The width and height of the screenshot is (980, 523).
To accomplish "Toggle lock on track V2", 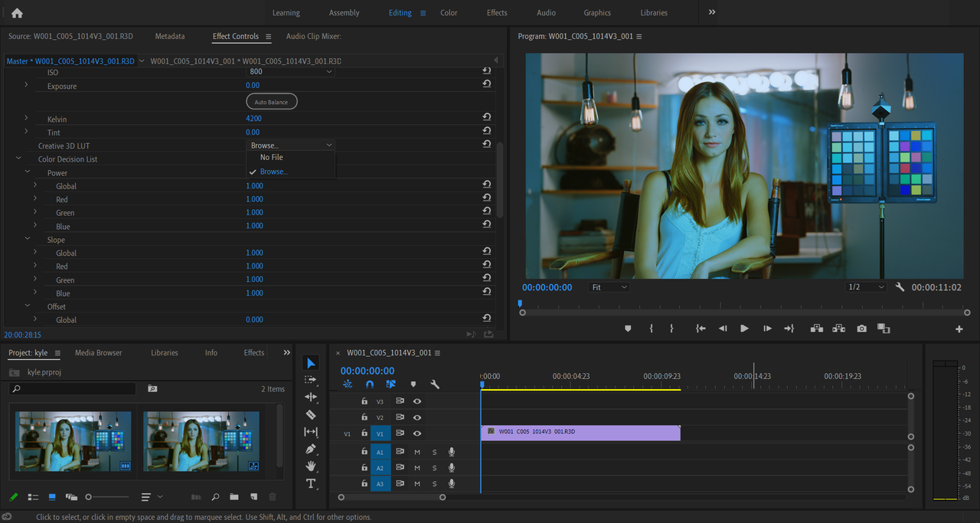I will pyautogui.click(x=364, y=417).
